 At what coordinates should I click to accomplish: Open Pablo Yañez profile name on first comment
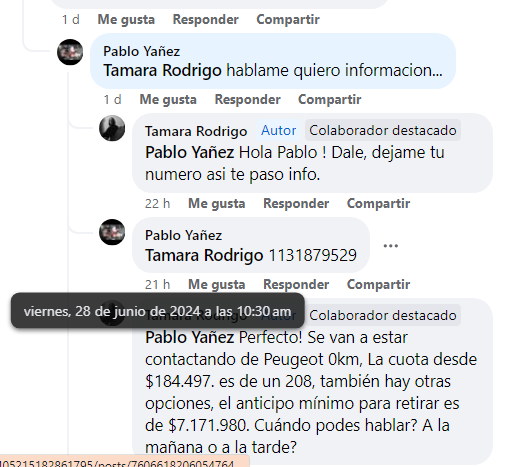click(141, 51)
